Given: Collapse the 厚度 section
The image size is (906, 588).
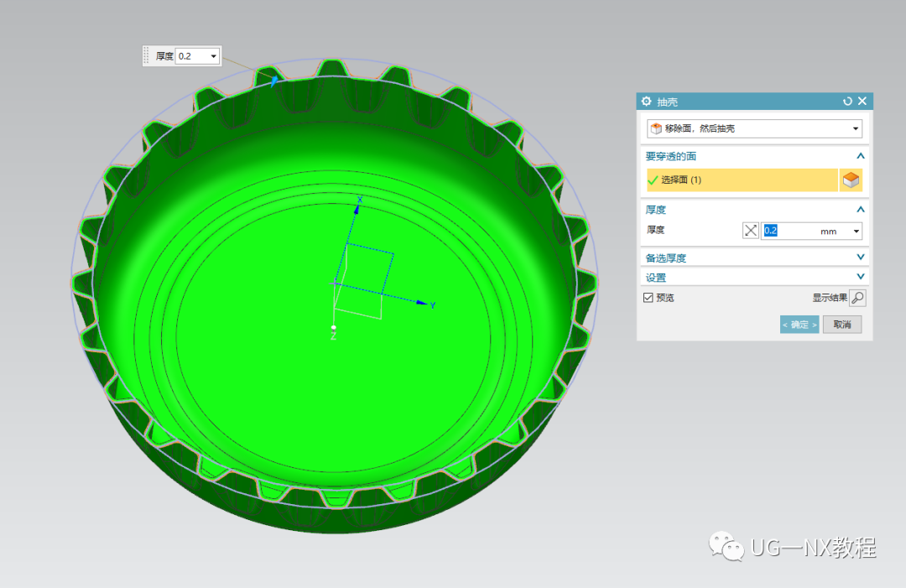Looking at the screenshot, I should coord(861,209).
